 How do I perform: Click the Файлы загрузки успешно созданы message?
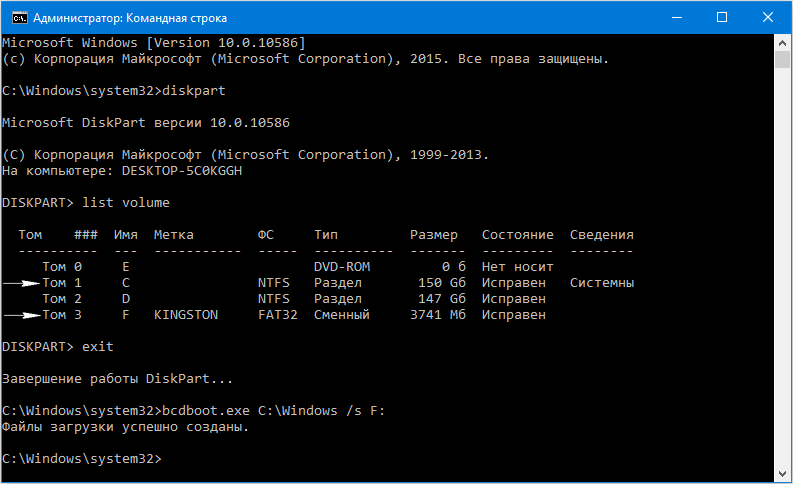pos(126,427)
